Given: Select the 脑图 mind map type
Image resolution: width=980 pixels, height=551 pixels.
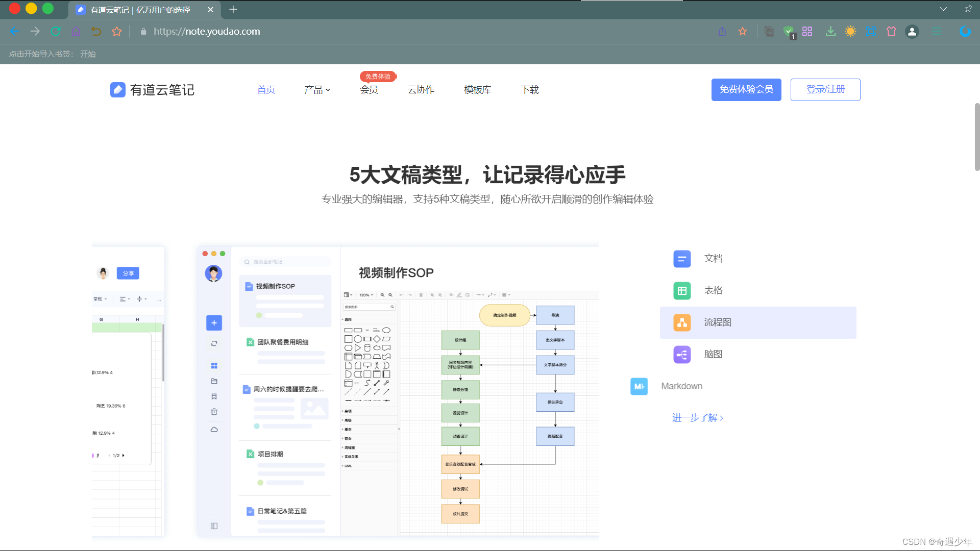Looking at the screenshot, I should (758, 354).
